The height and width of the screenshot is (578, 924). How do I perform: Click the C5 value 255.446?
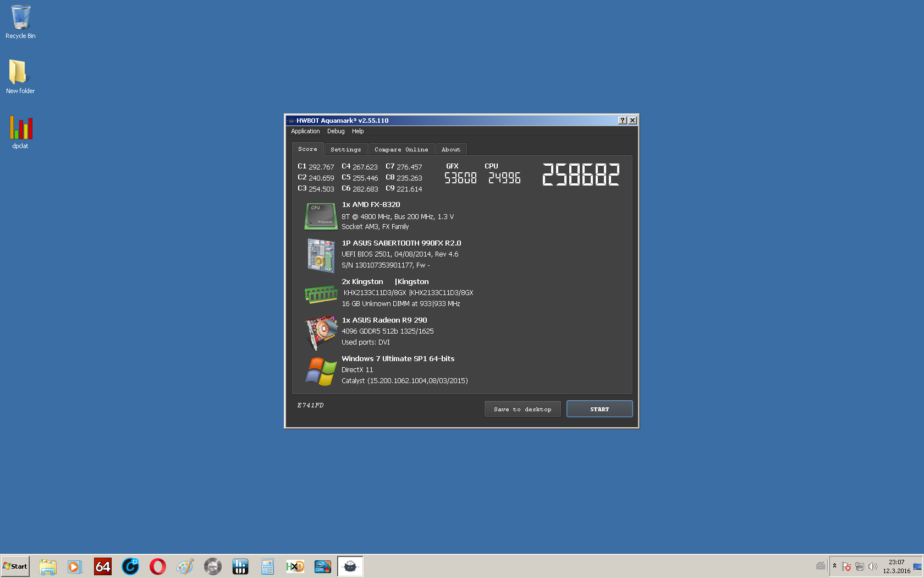coord(365,178)
